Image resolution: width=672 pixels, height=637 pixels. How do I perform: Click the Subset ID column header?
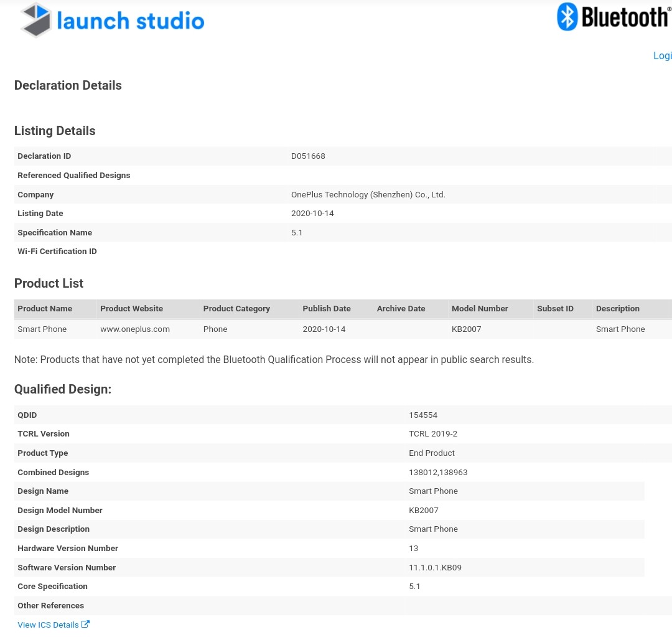(555, 308)
